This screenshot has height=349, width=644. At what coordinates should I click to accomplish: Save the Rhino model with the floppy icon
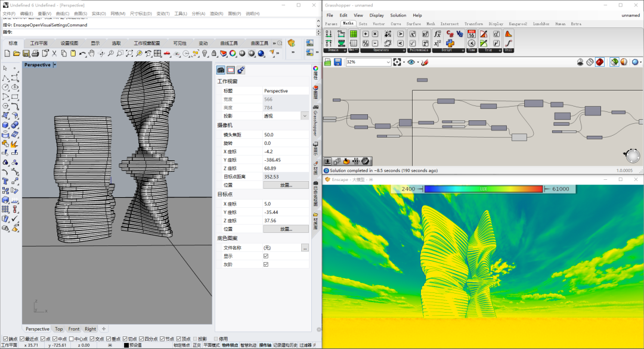tap(26, 54)
